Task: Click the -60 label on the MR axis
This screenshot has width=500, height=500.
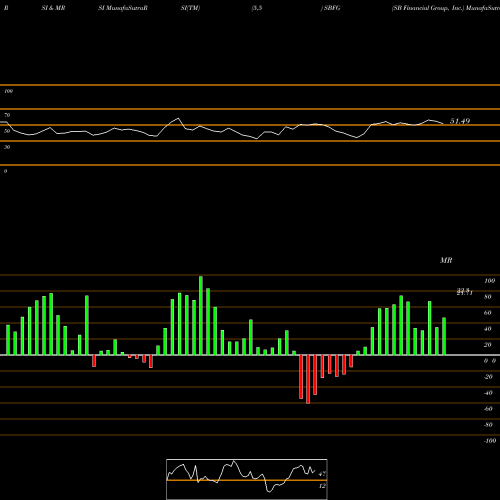Action: pos(488,409)
